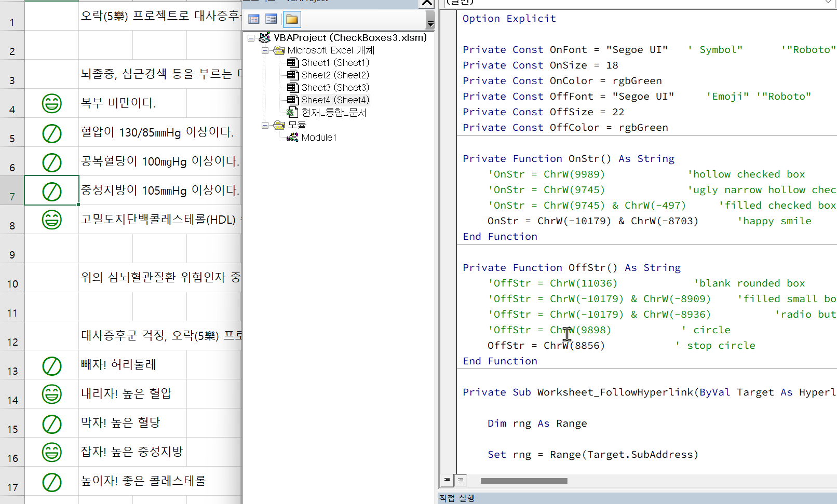
Task: Click the Private Function OnStr() declaration
Action: tap(569, 159)
